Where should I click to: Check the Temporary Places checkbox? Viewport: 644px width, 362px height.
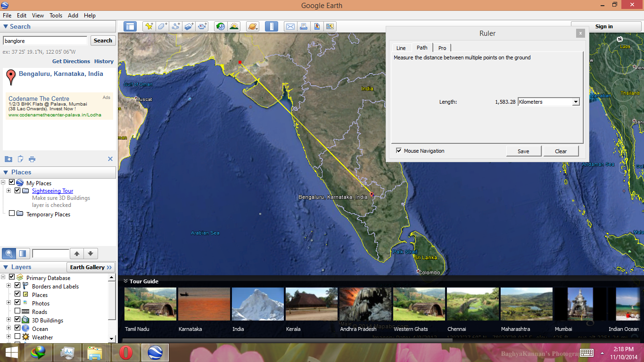tap(12, 214)
